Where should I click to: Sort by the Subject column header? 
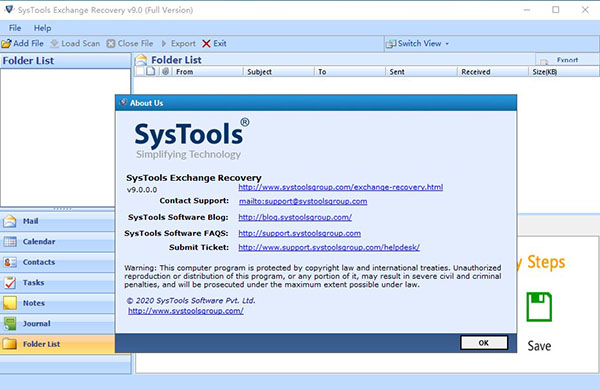click(x=279, y=72)
